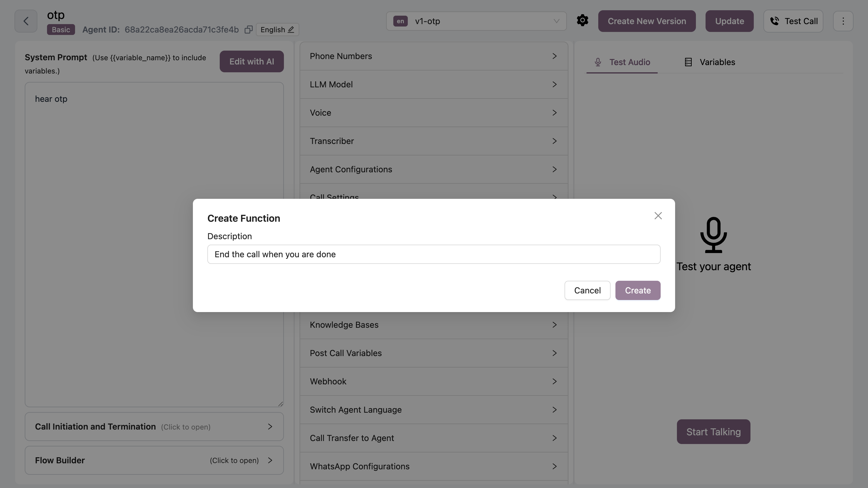Image resolution: width=868 pixels, height=488 pixels.
Task: Expand the Webhook section
Action: click(x=433, y=382)
